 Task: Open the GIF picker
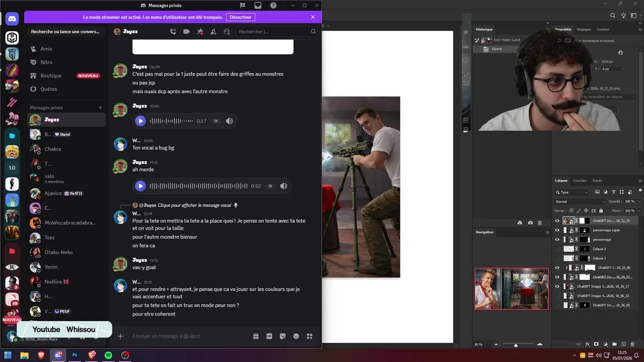269,336
